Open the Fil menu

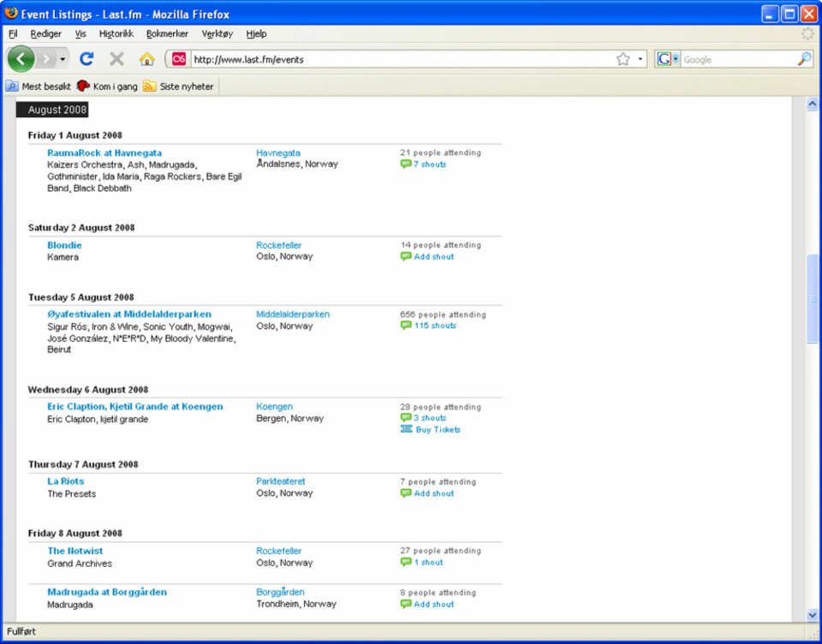(13, 33)
